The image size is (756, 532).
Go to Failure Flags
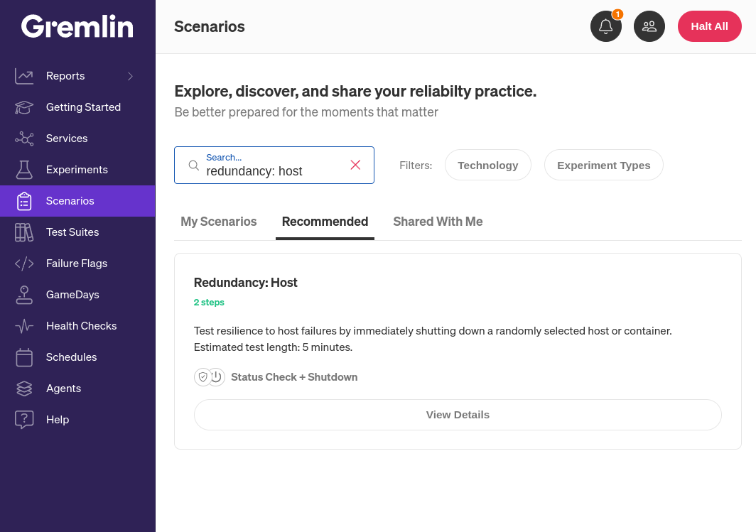click(x=77, y=264)
